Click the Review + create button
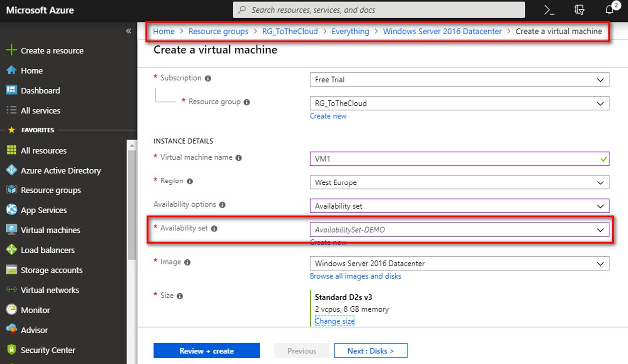This screenshot has height=364, width=628. pyautogui.click(x=207, y=351)
